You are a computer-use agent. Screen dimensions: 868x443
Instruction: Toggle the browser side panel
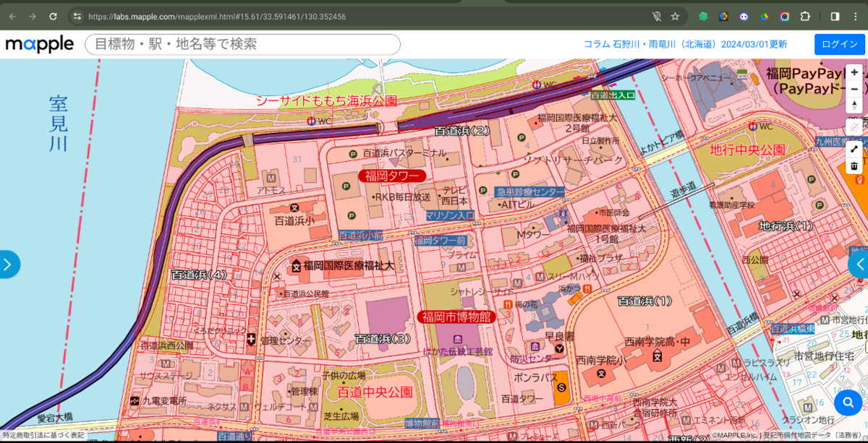point(835,16)
